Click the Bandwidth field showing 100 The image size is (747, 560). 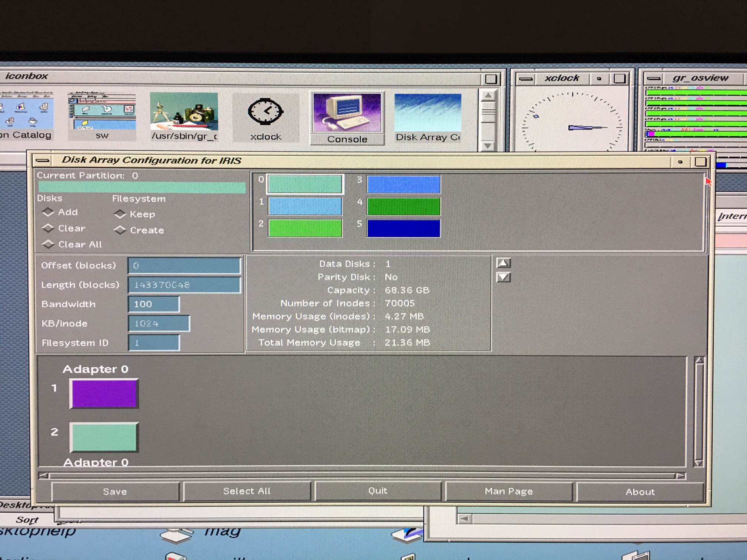[154, 304]
